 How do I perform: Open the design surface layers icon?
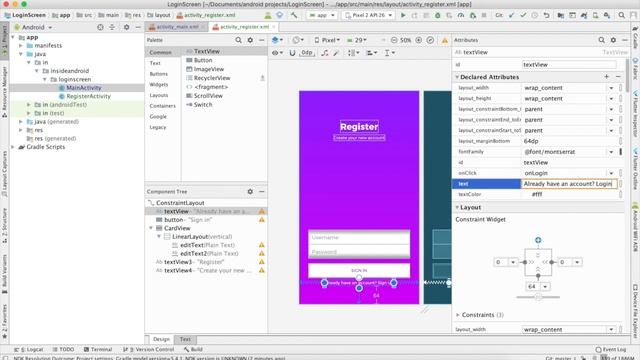tap(276, 40)
